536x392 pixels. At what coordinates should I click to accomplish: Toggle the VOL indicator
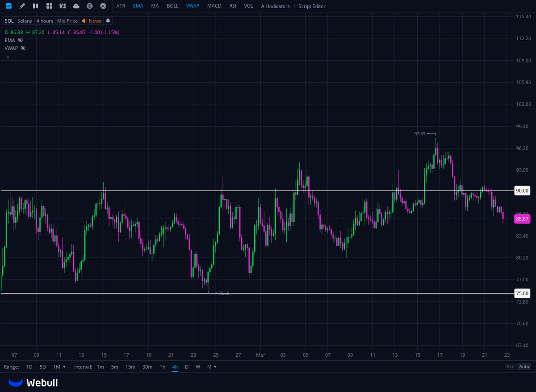pos(248,6)
